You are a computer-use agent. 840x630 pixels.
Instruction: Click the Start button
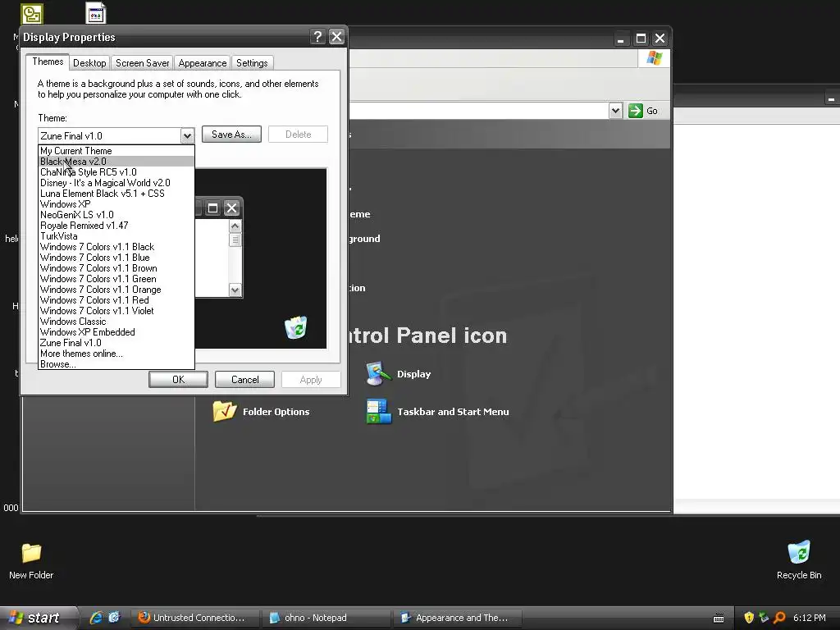click(38, 618)
